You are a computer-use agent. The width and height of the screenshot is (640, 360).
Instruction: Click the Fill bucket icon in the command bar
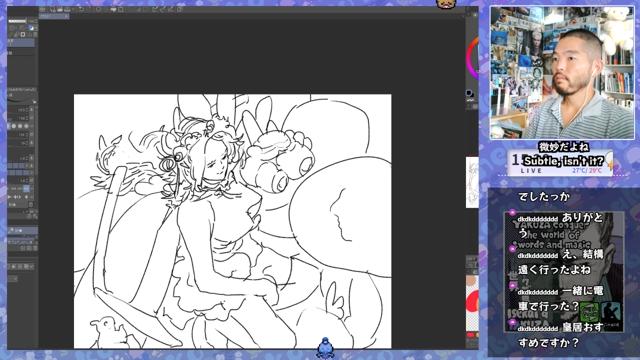(114, 9)
